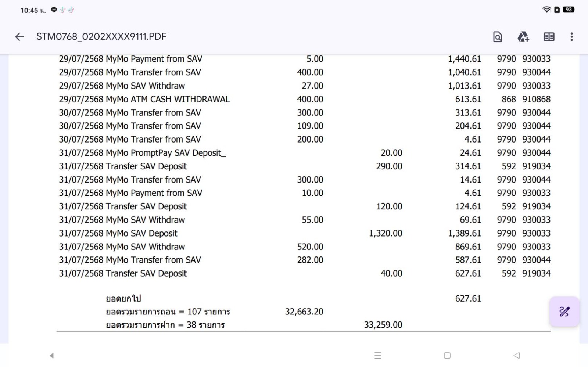Tap the Wi-Fi status icon

546,10
